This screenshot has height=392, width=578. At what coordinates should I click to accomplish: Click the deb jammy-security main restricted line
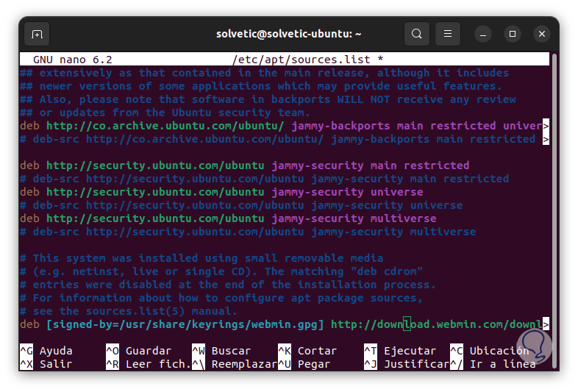coord(244,165)
